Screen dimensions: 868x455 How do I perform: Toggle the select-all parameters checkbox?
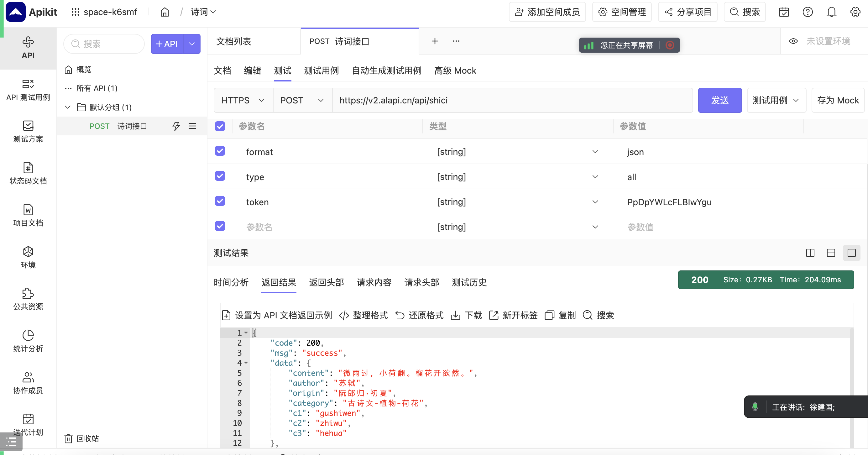pyautogui.click(x=220, y=126)
